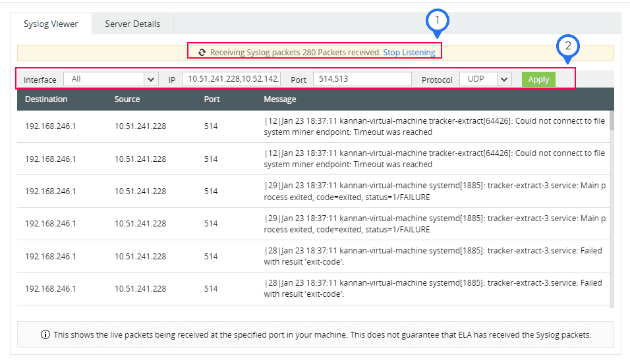This screenshot has height=364, width=630.
Task: Click the Message column header
Action: [280, 99]
